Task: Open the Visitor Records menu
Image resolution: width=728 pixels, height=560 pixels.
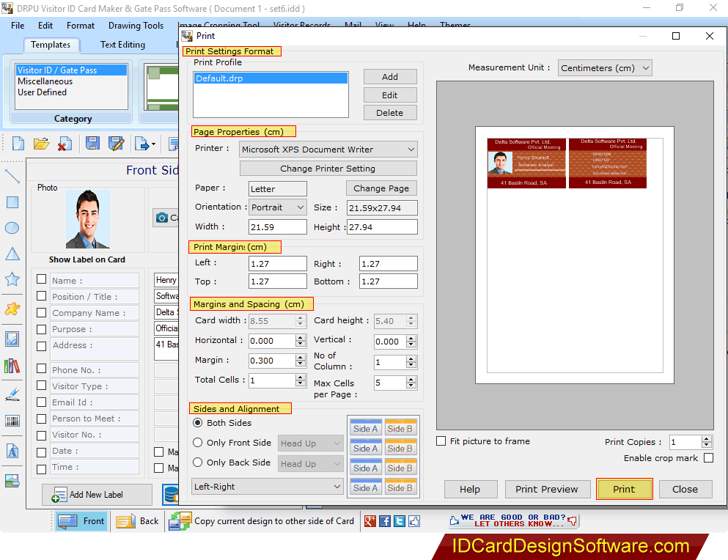Action: coord(301,25)
